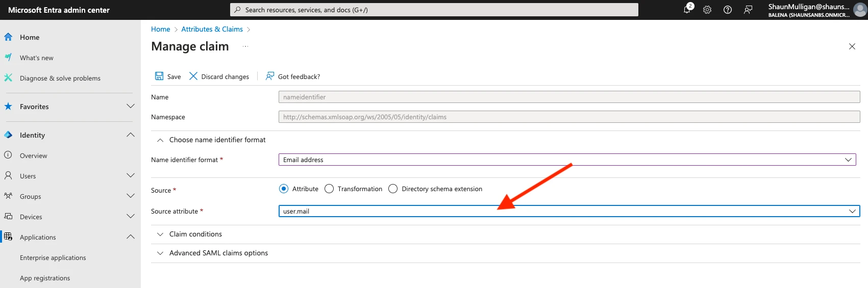Open the settings gear icon
This screenshot has width=868, height=288.
pos(707,10)
